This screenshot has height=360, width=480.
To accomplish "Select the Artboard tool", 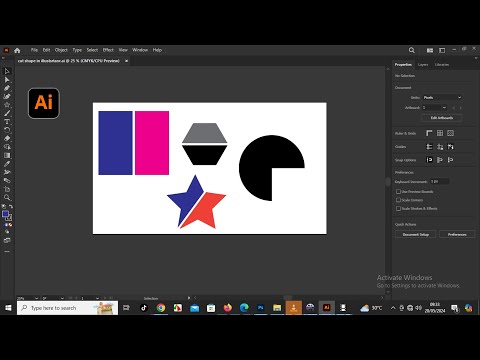I will pos(7,189).
